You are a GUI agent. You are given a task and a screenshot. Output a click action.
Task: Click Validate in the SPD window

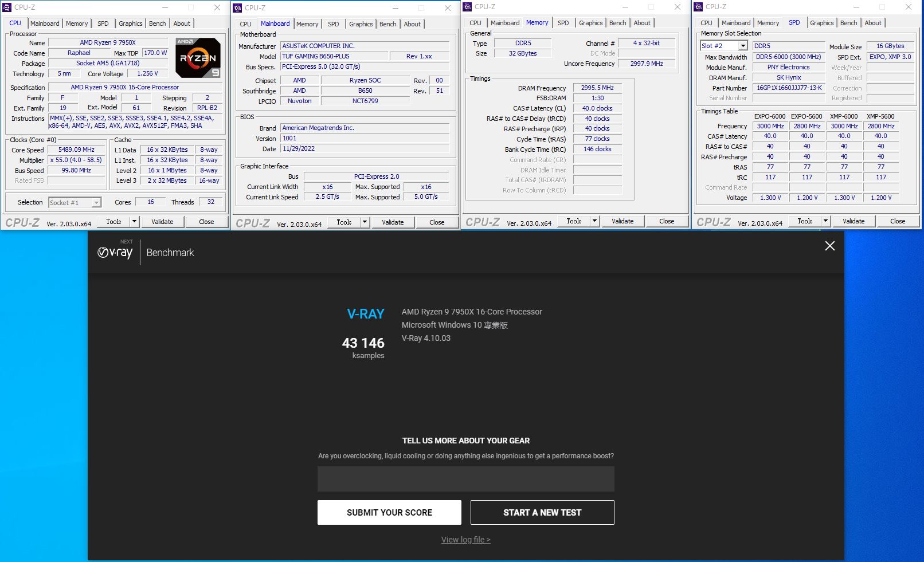(853, 221)
